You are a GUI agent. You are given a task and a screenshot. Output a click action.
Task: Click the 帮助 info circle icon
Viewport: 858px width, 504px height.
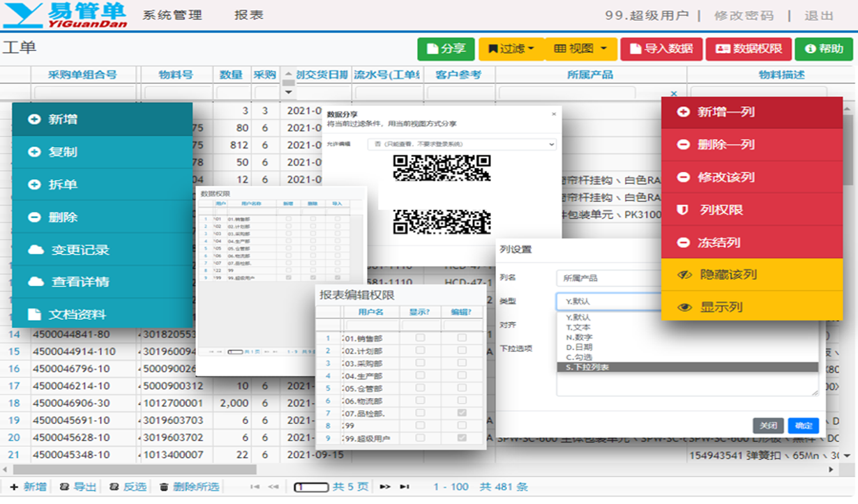[810, 49]
